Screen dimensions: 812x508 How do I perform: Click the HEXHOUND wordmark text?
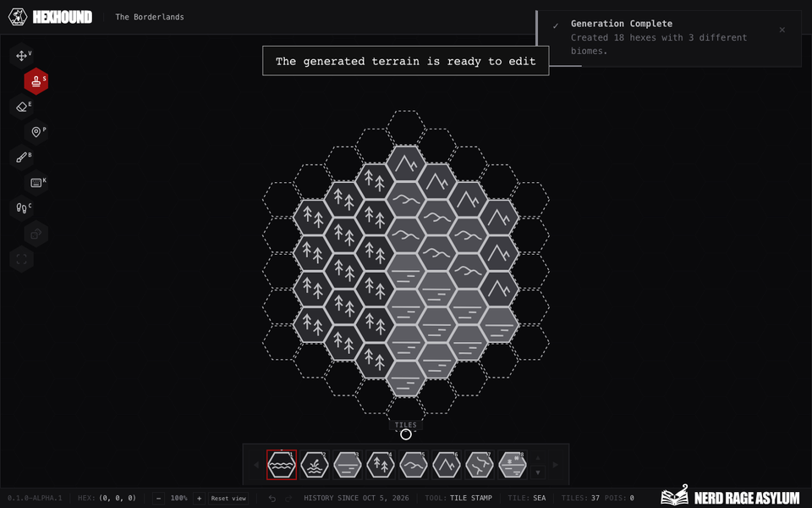point(62,17)
